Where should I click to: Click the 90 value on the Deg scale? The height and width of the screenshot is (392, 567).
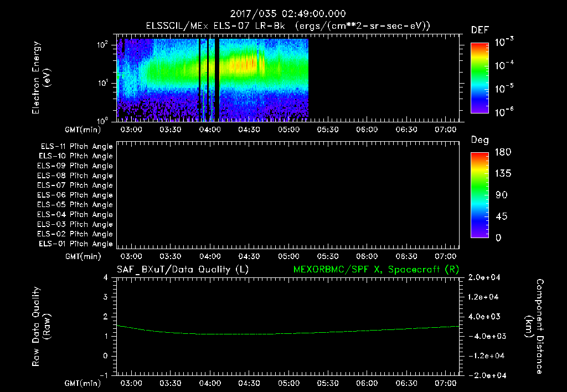click(x=502, y=195)
